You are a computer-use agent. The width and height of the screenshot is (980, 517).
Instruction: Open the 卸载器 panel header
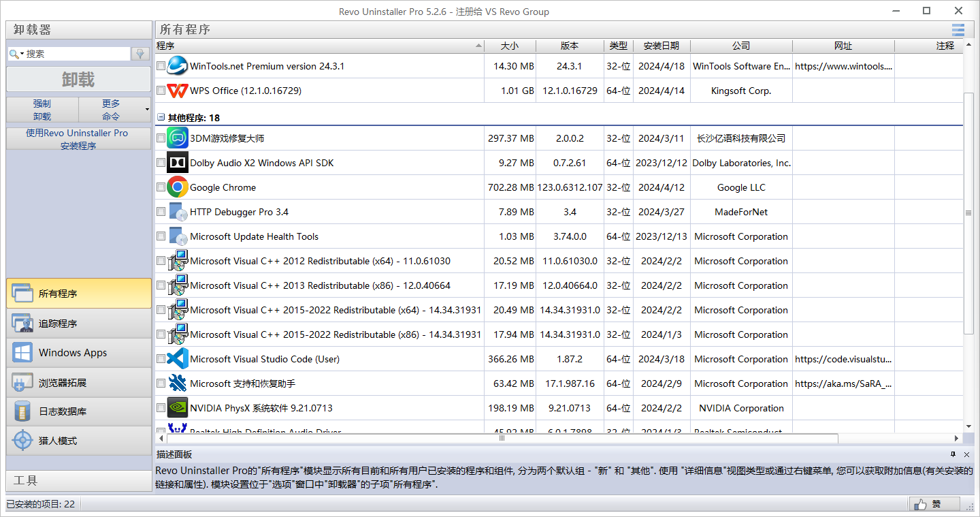79,30
